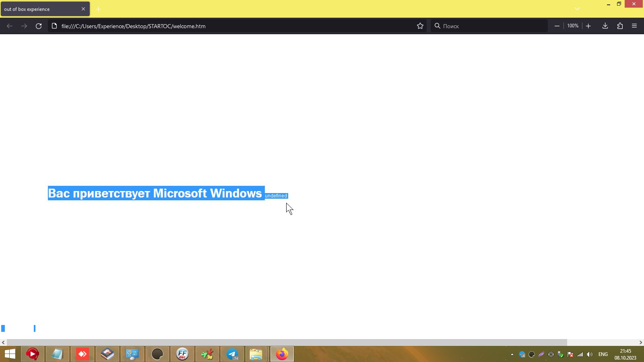Screen dimensions: 644x362
Task: Click the stacked diamonds tray icon
Action: 551,354
